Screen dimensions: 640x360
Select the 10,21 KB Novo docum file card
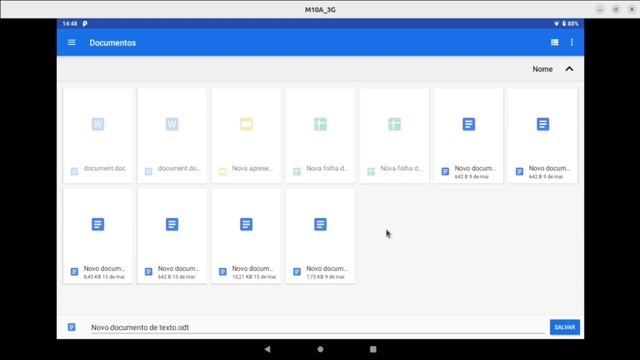[x=246, y=236]
